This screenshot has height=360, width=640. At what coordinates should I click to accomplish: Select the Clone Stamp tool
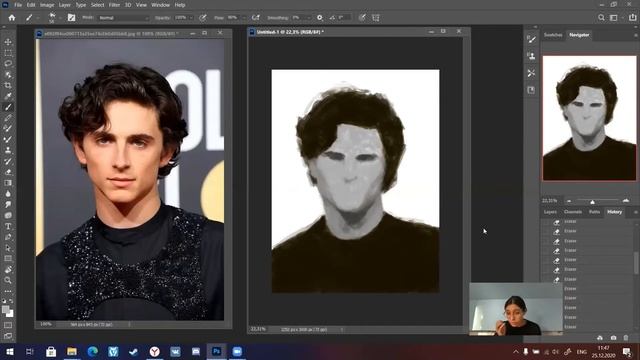click(8, 150)
